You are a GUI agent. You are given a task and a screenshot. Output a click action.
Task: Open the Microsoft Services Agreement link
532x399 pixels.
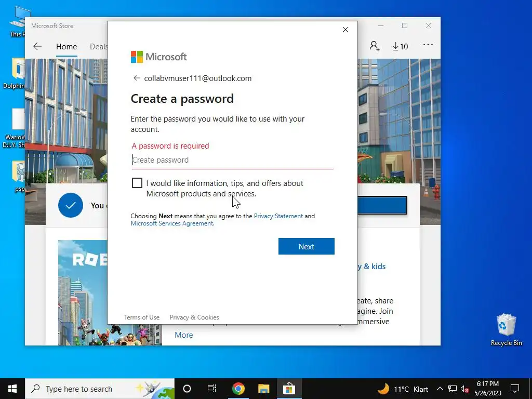point(172,223)
